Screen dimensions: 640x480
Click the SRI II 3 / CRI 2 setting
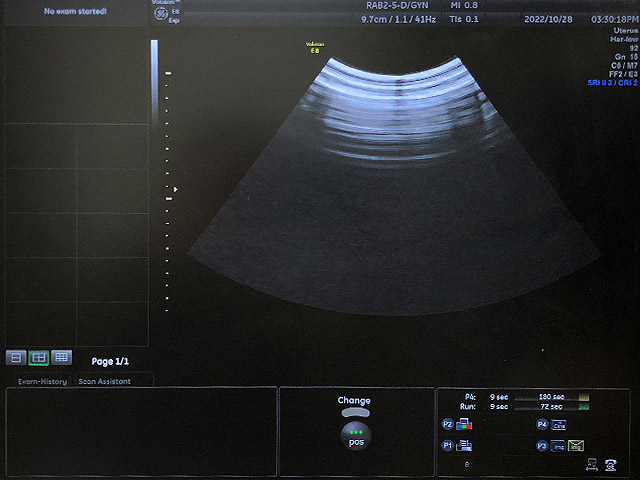[x=613, y=82]
